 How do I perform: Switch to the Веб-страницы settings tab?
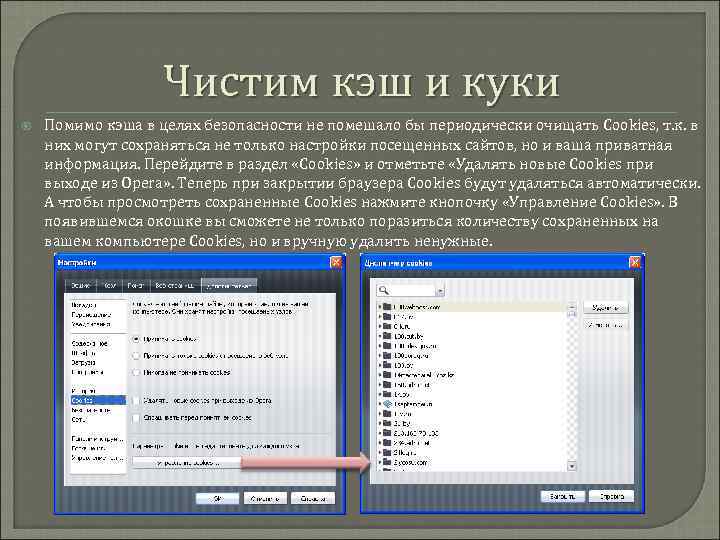(x=174, y=286)
